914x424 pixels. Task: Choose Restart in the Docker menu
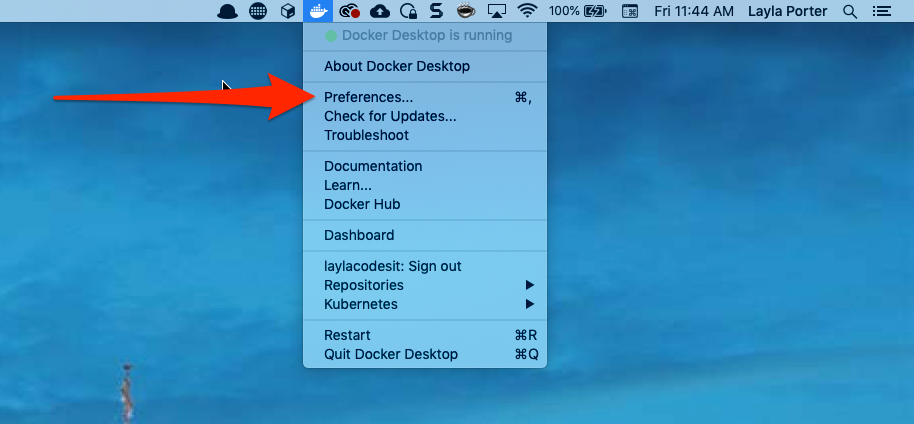426,335
